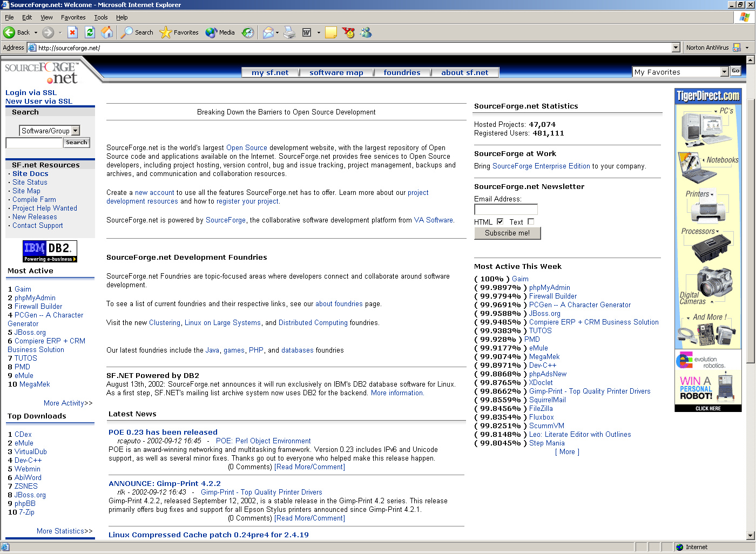This screenshot has height=554, width=756.
Task: Open the New User via SSL link
Action: coord(39,101)
